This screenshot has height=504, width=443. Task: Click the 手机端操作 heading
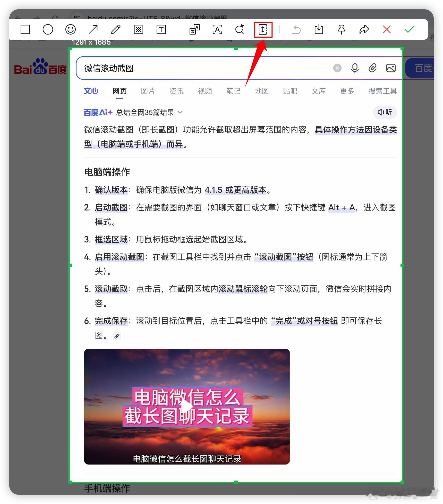click(107, 488)
